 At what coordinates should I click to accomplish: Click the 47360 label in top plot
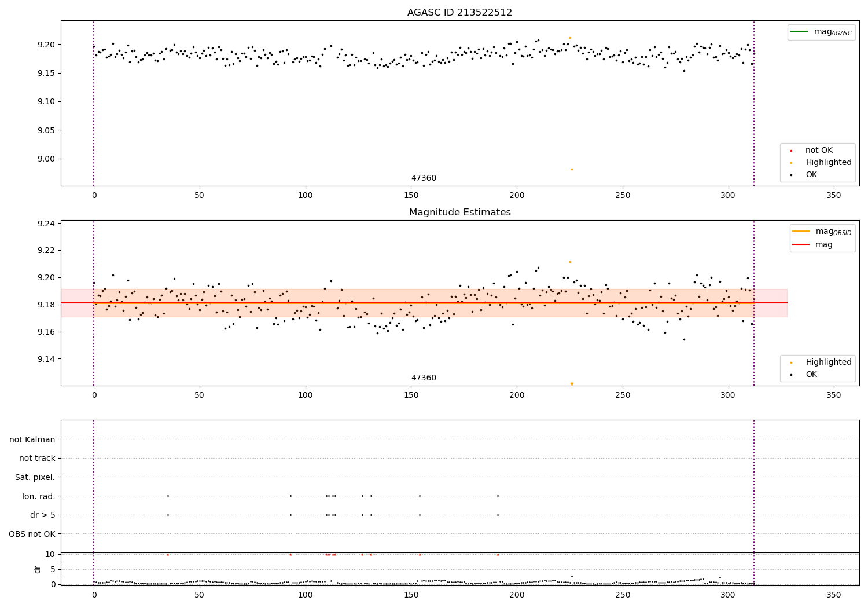tap(424, 178)
